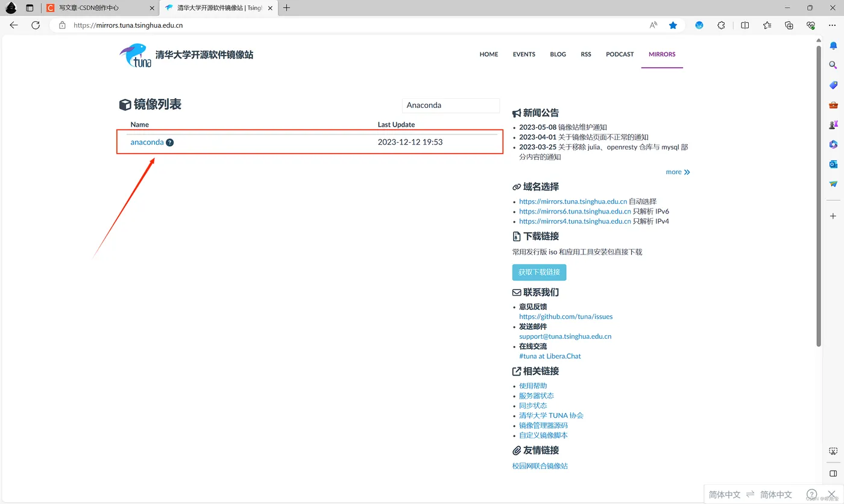Screen dimensions: 844x504
Task: Close the 写文章-CSDN创作中心 tab
Action: point(152,8)
